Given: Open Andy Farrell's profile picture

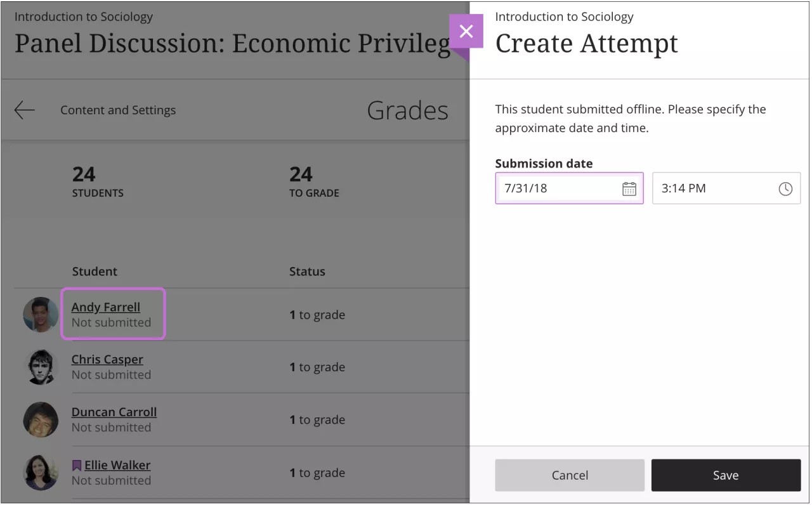Looking at the screenshot, I should [x=41, y=314].
